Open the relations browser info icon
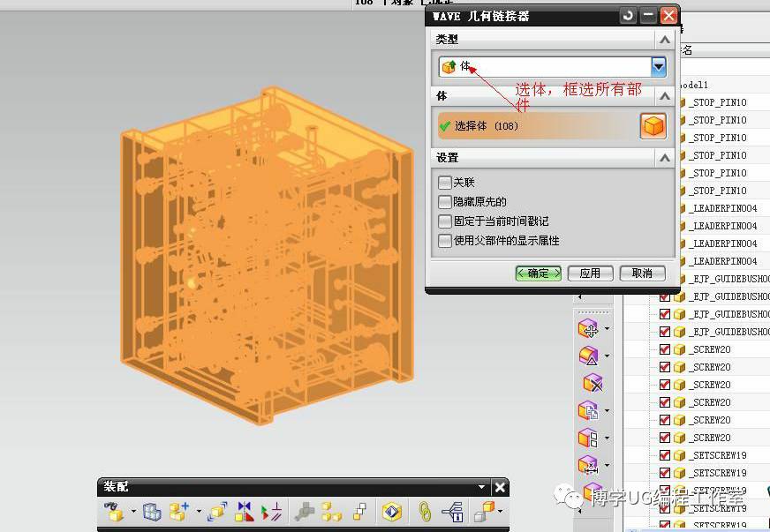 pyautogui.click(x=453, y=512)
